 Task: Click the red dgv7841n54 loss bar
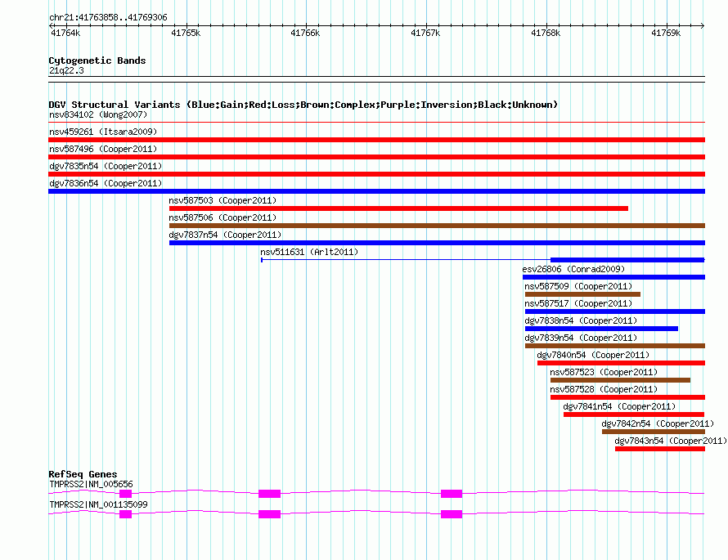[634, 414]
